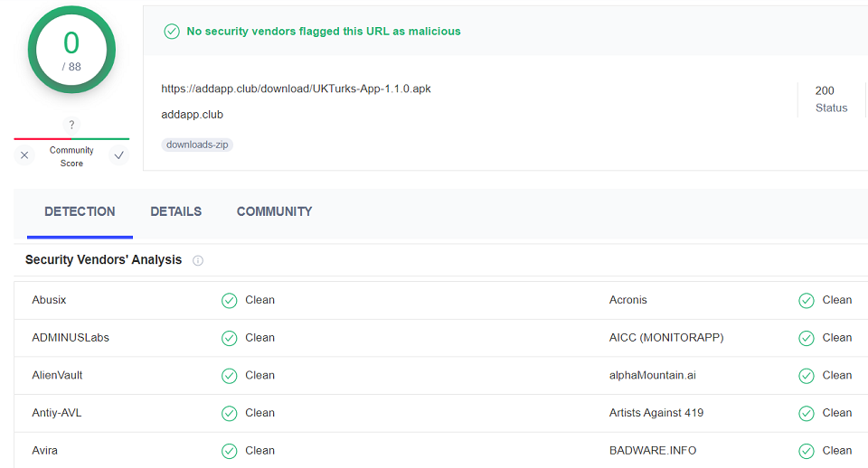
Task: Click the Security Vendors' Analysis info icon
Action: 198,260
